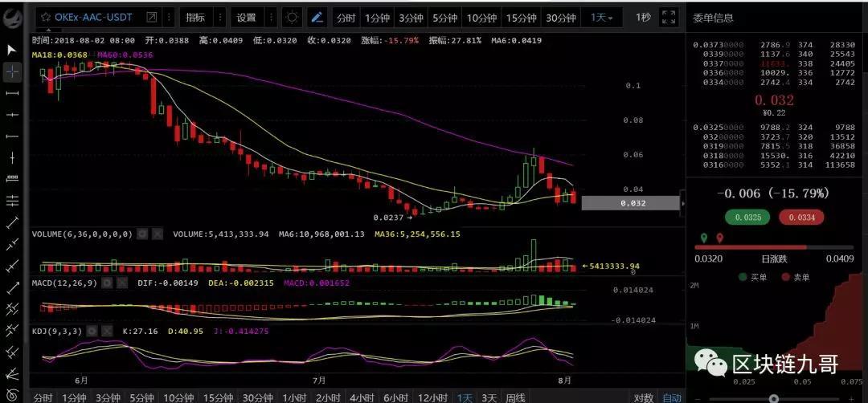Toggle 自动 auto scale

(x=671, y=397)
